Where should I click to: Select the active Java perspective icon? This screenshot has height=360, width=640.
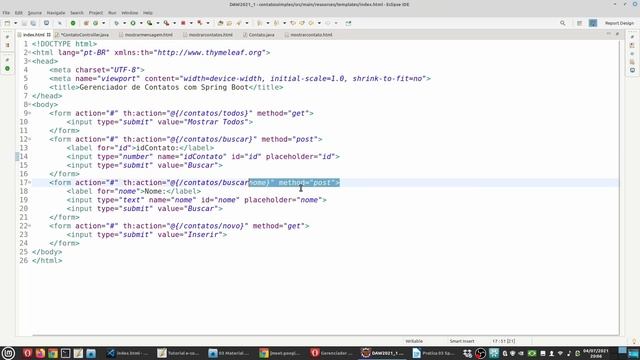point(593,23)
